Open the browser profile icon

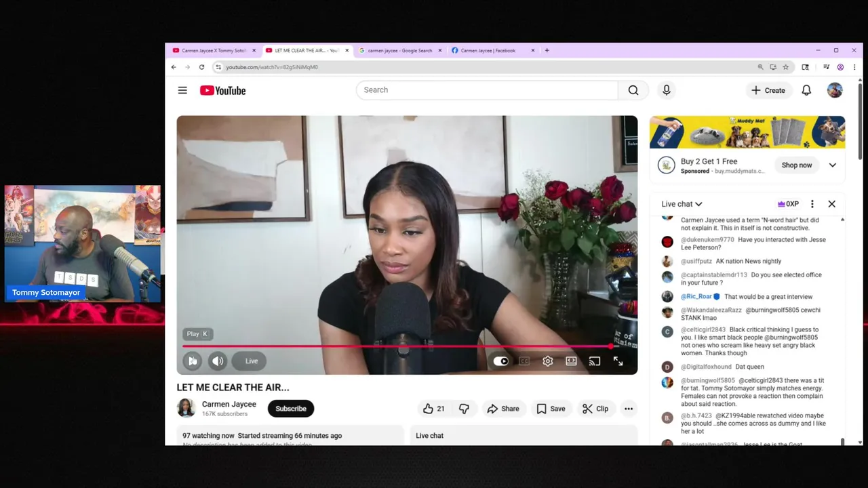840,67
